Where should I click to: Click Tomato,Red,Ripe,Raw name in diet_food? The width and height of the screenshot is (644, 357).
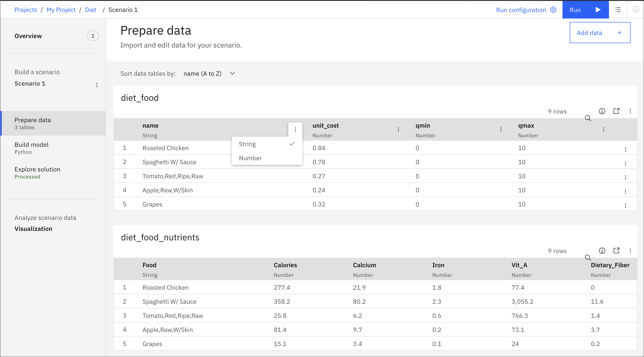point(173,176)
